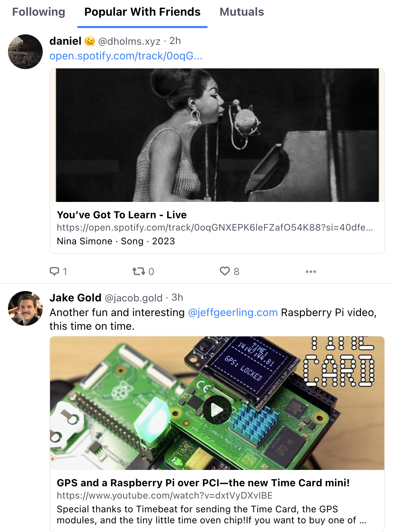This screenshot has height=532, width=393.
Task: Play the Time Card mini video
Action: [217, 410]
